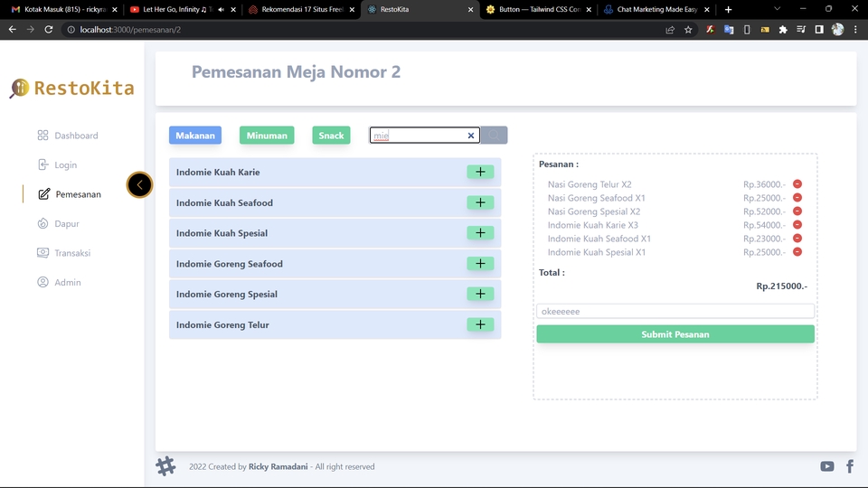Select Indomie Kuah Karie row text
This screenshot has width=868, height=488.
click(218, 172)
